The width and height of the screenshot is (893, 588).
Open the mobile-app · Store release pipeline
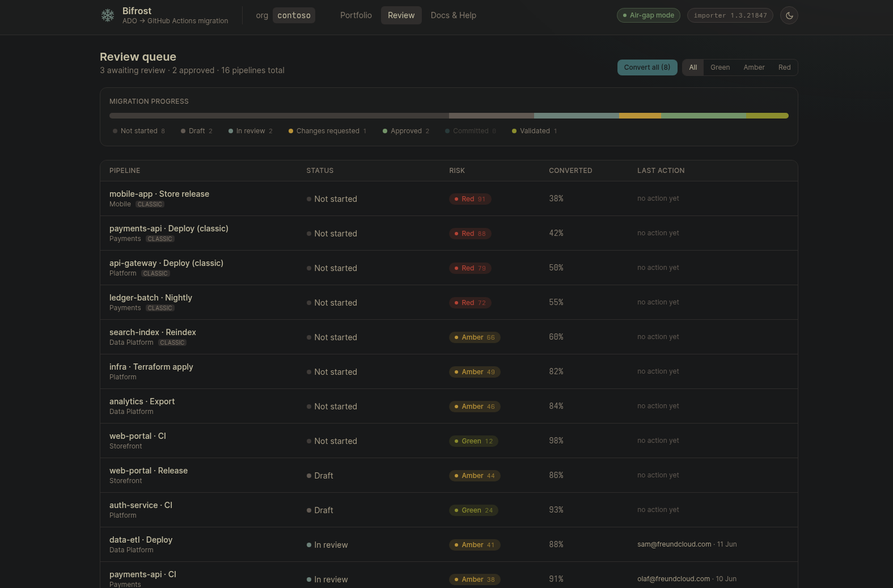(x=159, y=194)
